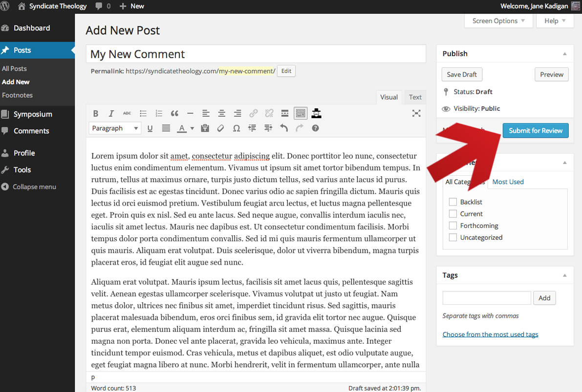582x392 pixels.
Task: Paste as plain text
Action: click(205, 128)
